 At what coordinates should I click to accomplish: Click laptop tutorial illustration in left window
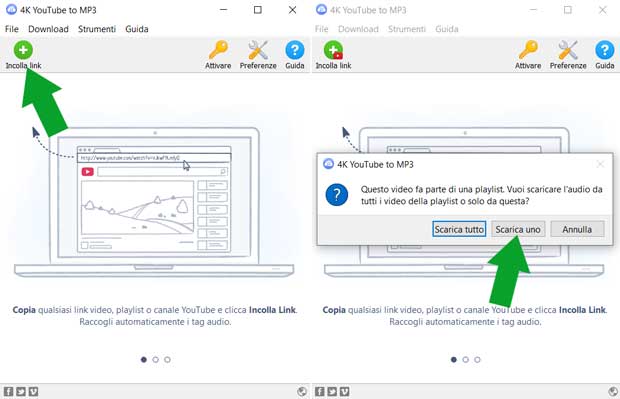[154, 202]
